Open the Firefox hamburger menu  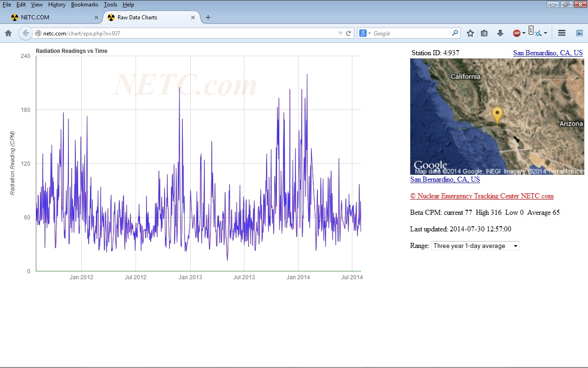561,33
